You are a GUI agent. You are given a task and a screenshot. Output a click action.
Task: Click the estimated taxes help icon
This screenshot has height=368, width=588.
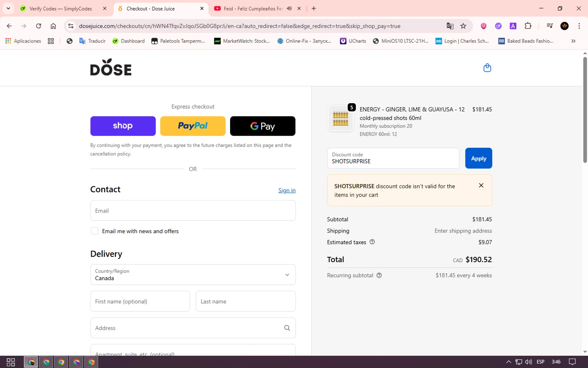tap(372, 242)
